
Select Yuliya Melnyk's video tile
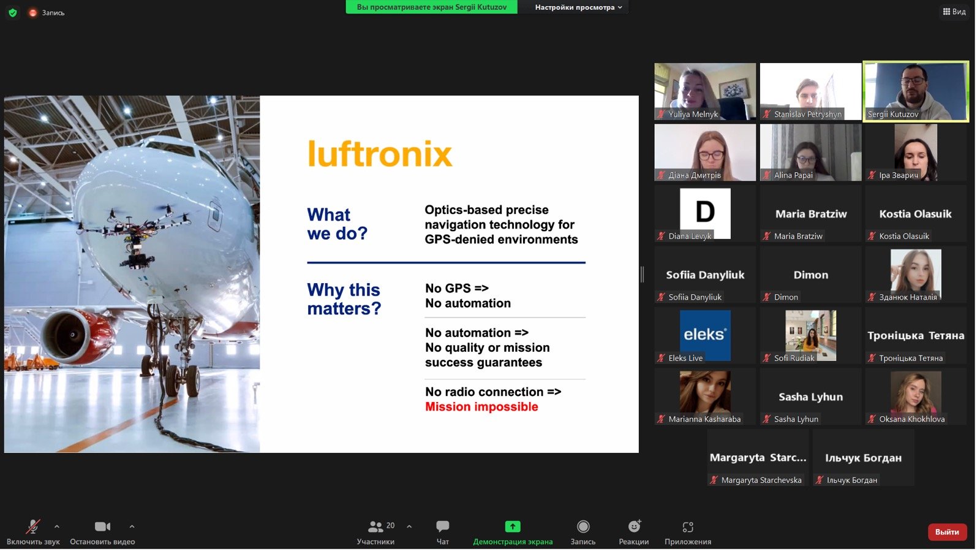point(705,91)
